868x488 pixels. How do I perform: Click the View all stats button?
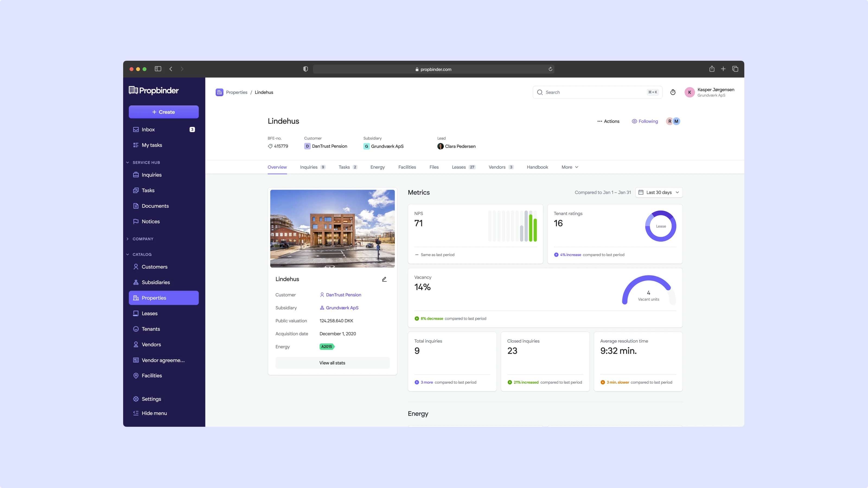(332, 363)
